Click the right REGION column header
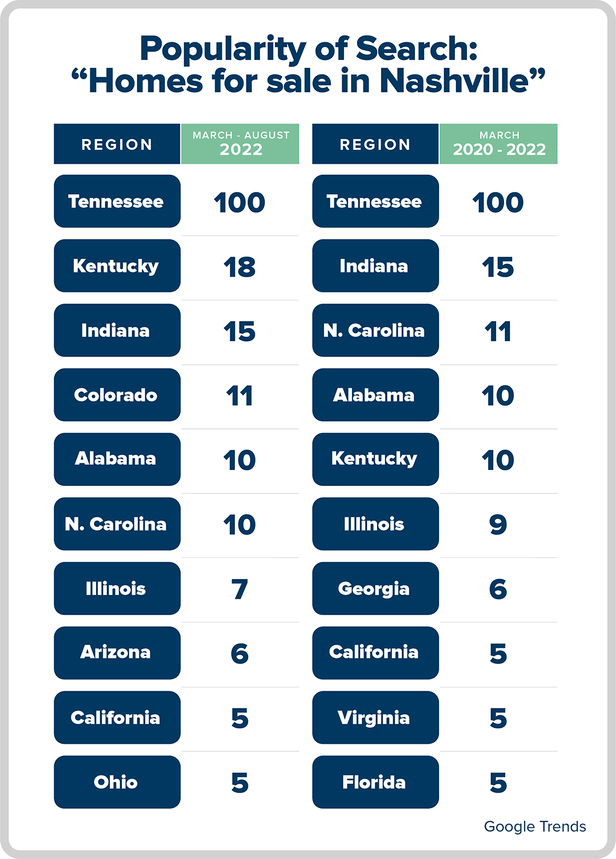Image resolution: width=616 pixels, height=859 pixels. pyautogui.click(x=375, y=144)
